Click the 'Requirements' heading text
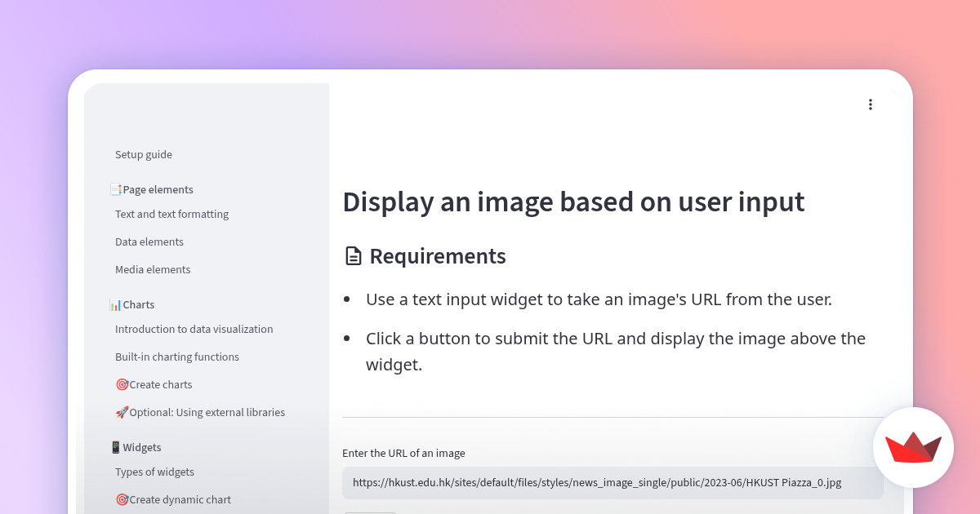This screenshot has height=514, width=980. click(x=438, y=256)
